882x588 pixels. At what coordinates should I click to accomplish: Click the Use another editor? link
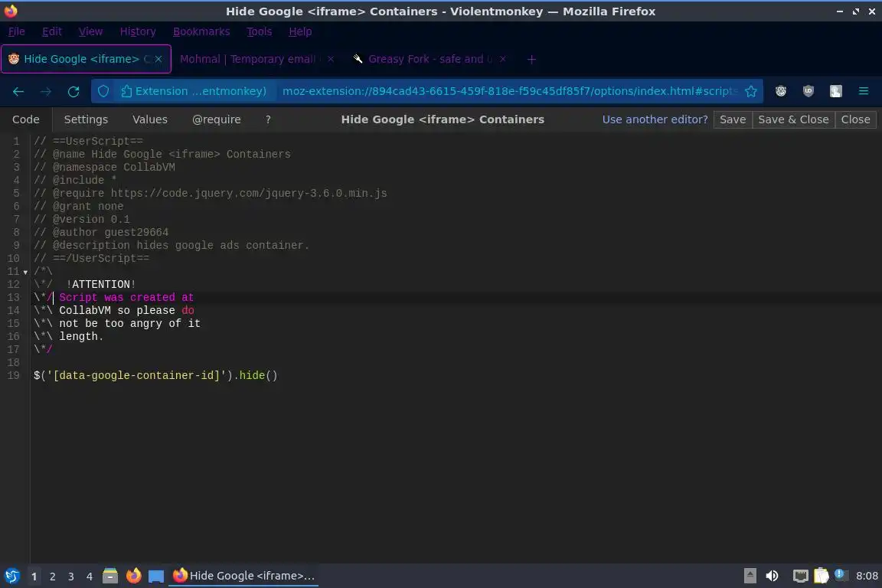(x=655, y=119)
